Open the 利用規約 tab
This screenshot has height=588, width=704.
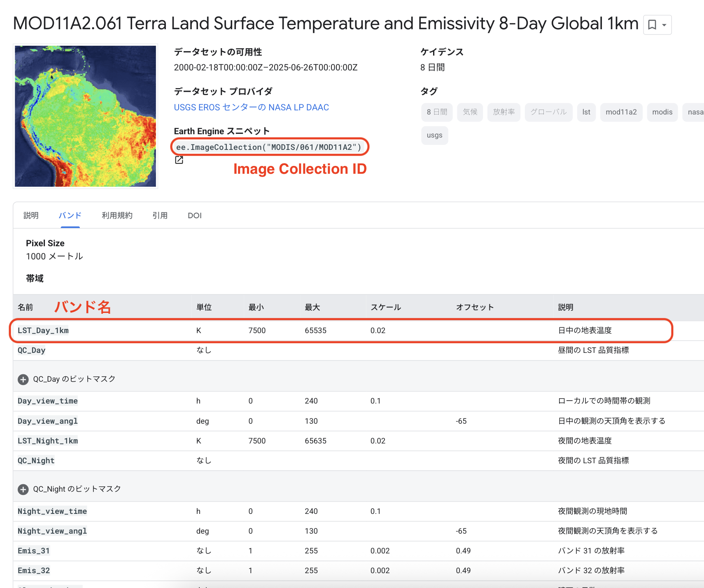click(117, 215)
